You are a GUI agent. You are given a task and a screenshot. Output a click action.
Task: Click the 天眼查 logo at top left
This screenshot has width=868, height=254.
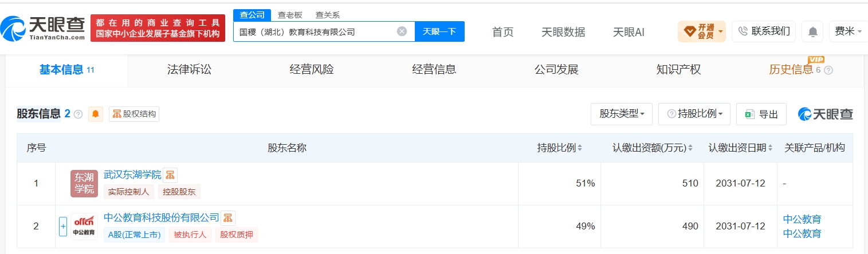click(43, 27)
